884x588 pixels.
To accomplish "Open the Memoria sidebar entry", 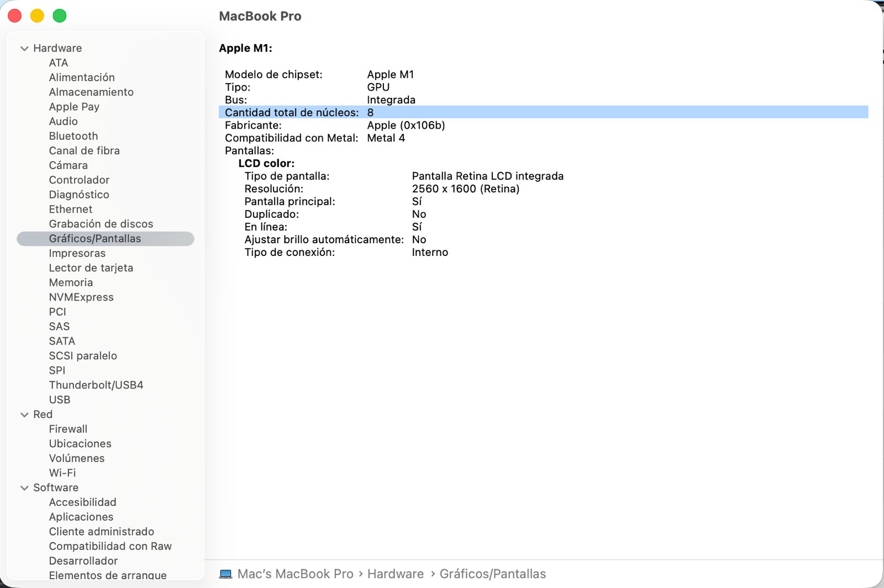I will [x=71, y=282].
